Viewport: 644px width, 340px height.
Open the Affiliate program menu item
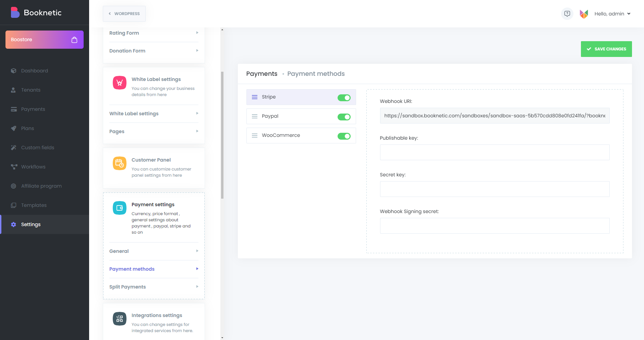coord(45,186)
